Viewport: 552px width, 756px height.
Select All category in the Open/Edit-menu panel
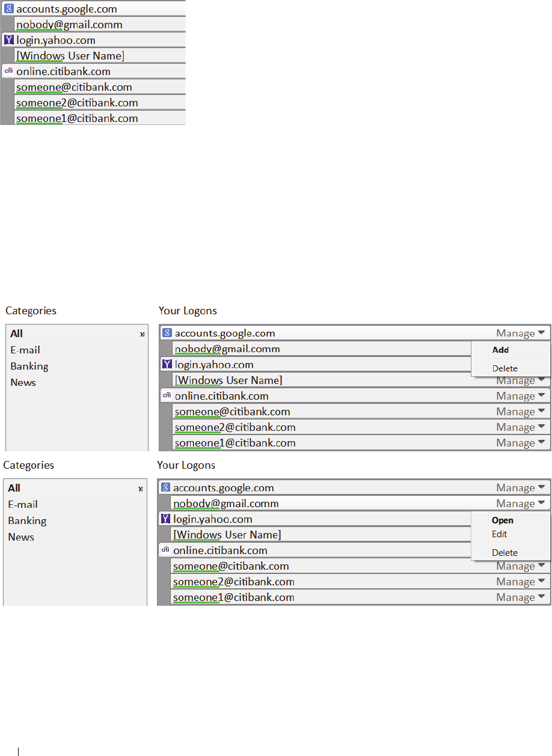[x=14, y=488]
